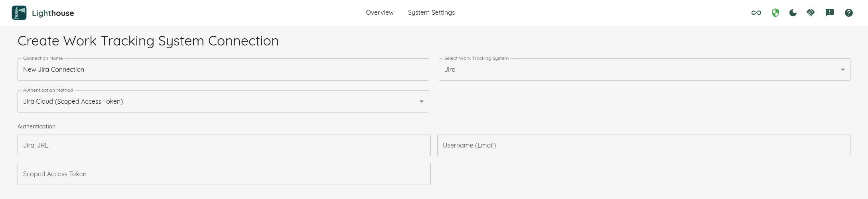Image resolution: width=868 pixels, height=199 pixels.
Task: Open help via question mark icon
Action: pos(848,13)
